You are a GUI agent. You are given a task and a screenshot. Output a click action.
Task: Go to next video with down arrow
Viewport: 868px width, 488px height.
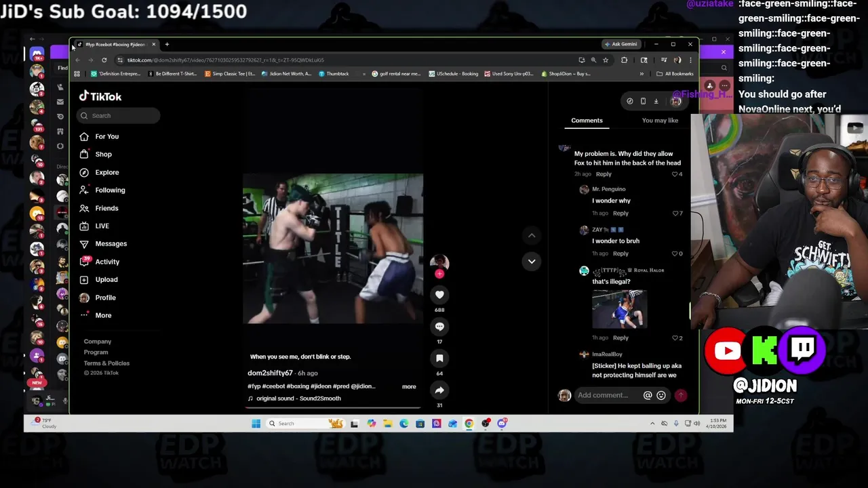click(x=532, y=261)
